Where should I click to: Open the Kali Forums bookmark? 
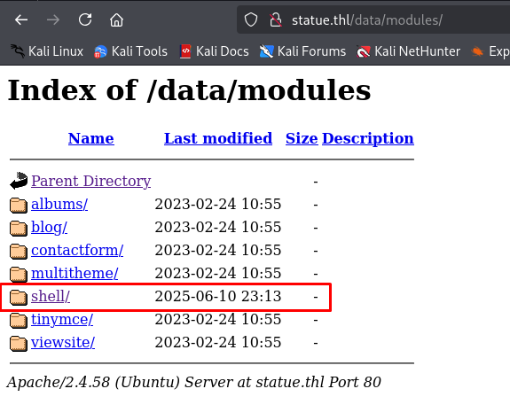tap(302, 51)
